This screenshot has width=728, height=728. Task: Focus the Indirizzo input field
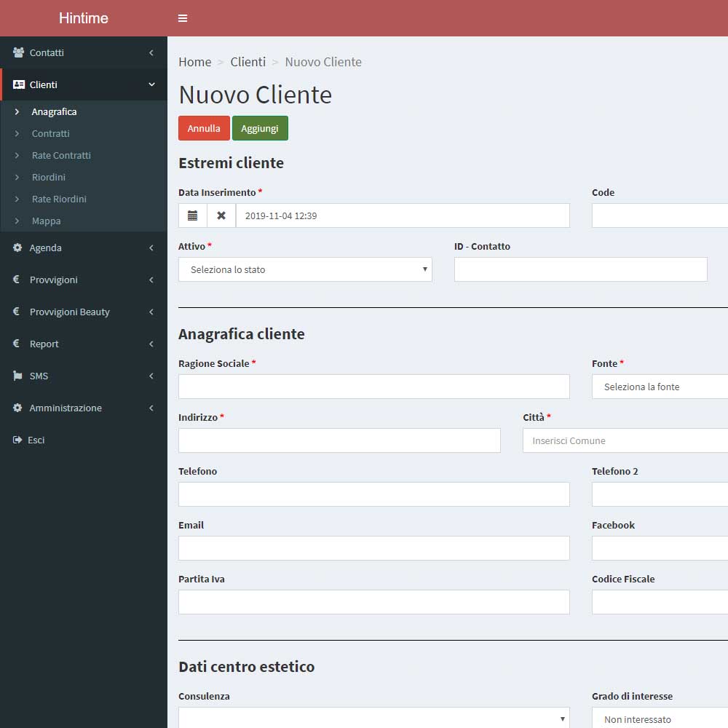339,440
